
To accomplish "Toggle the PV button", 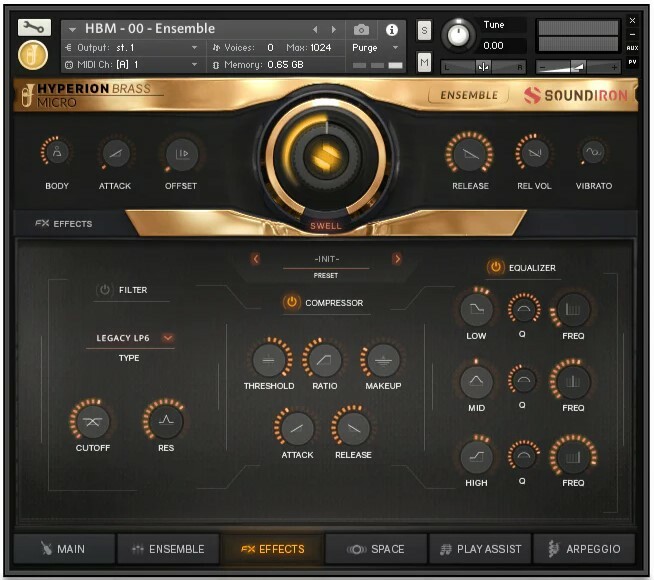I will (632, 62).
